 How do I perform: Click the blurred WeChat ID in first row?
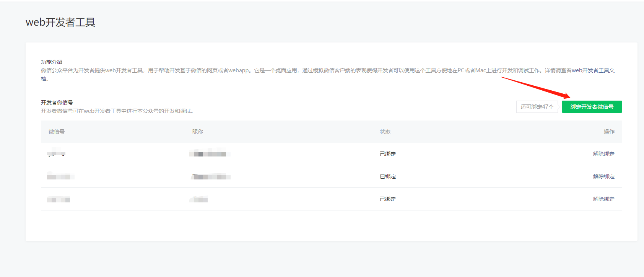(57, 153)
